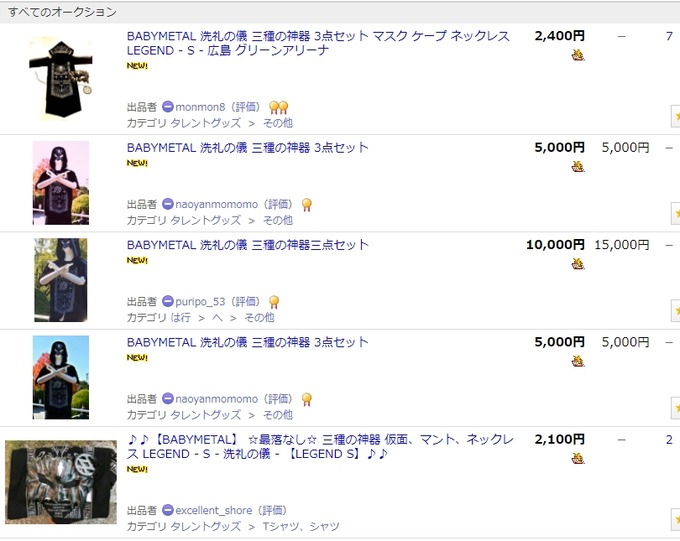Open その他 category in monmon8's row

pyautogui.click(x=278, y=123)
